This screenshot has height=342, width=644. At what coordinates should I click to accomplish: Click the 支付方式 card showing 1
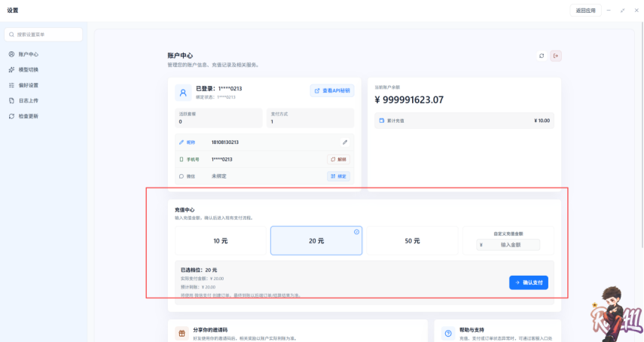[x=310, y=118]
